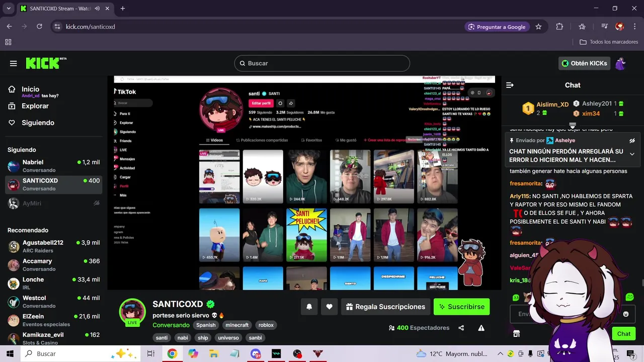This screenshot has width=644, height=362.
Task: Open the Kick hamburger menu
Action: click(x=14, y=63)
